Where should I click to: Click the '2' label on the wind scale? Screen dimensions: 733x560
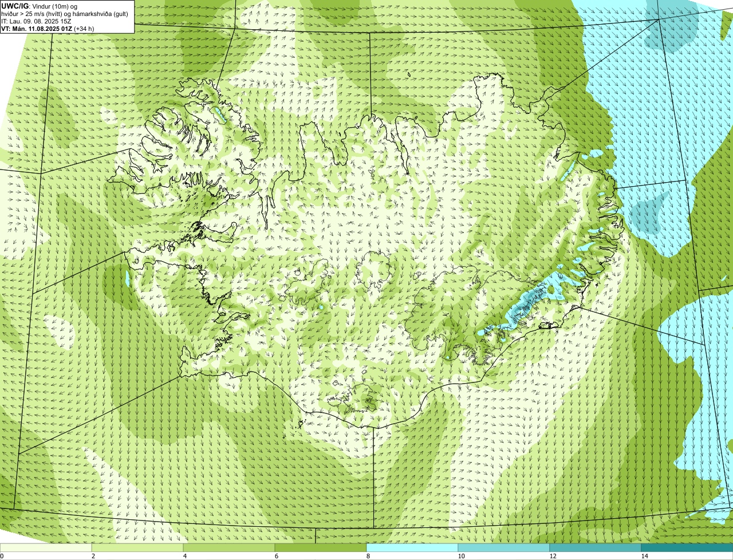click(93, 556)
